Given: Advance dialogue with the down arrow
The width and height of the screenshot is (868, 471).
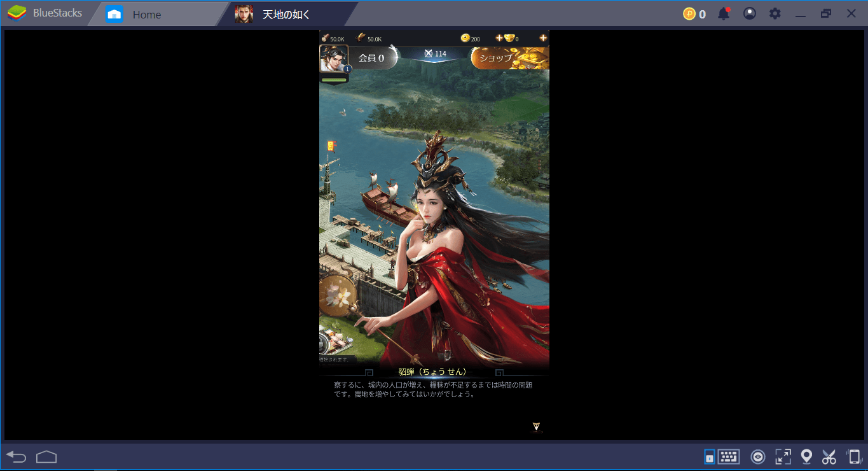Looking at the screenshot, I should (536, 426).
